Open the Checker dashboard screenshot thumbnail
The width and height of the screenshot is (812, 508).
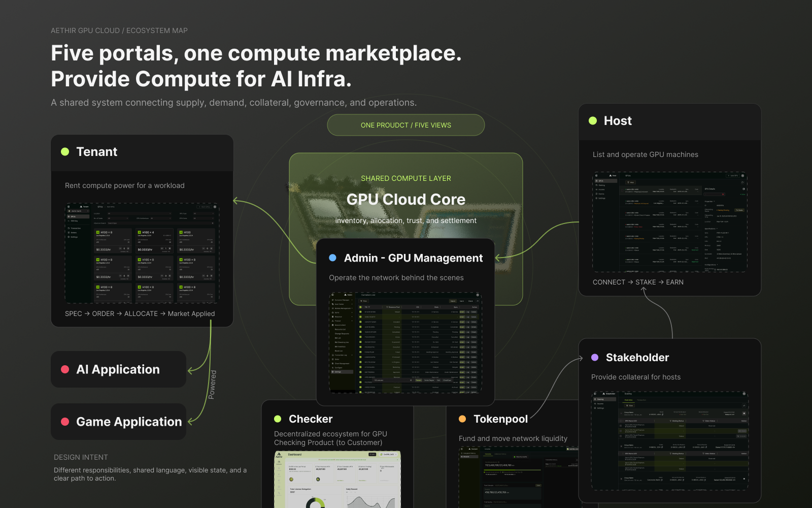[337, 479]
